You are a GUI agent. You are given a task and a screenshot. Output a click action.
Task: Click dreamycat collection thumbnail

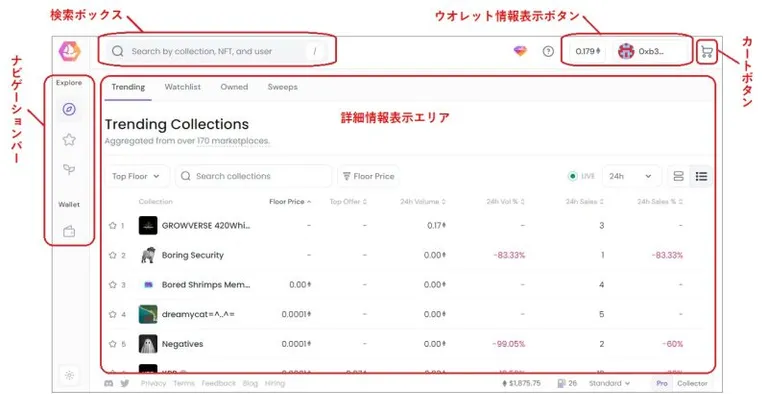[x=148, y=314]
